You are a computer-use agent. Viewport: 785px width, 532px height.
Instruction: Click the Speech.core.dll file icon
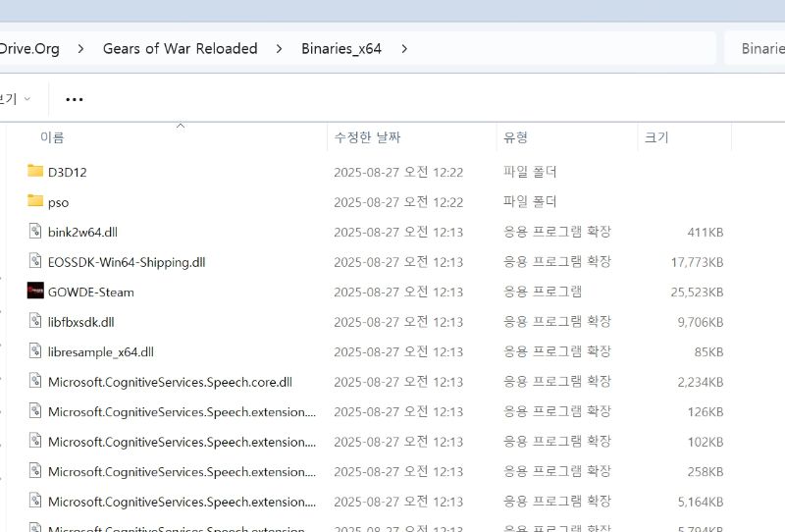click(x=35, y=381)
